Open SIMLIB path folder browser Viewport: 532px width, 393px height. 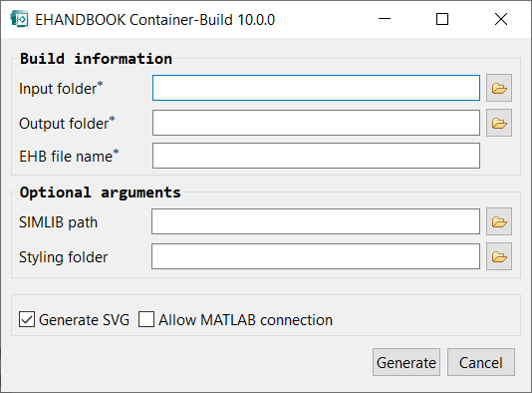coord(499,221)
